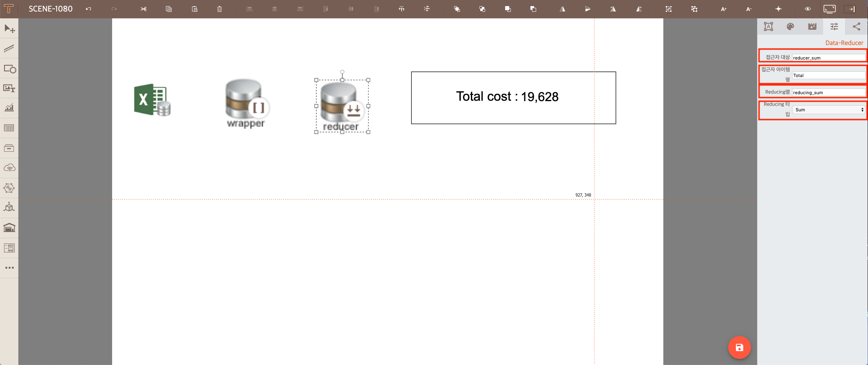This screenshot has width=868, height=365.
Task: Click the Total cost text box
Action: pos(513,98)
